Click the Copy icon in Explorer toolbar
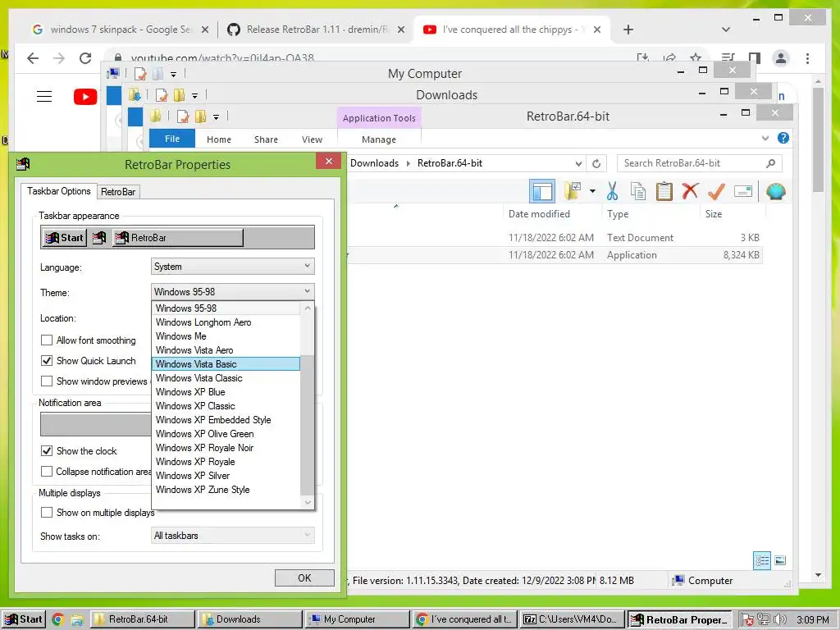This screenshot has width=840, height=630. point(637,191)
